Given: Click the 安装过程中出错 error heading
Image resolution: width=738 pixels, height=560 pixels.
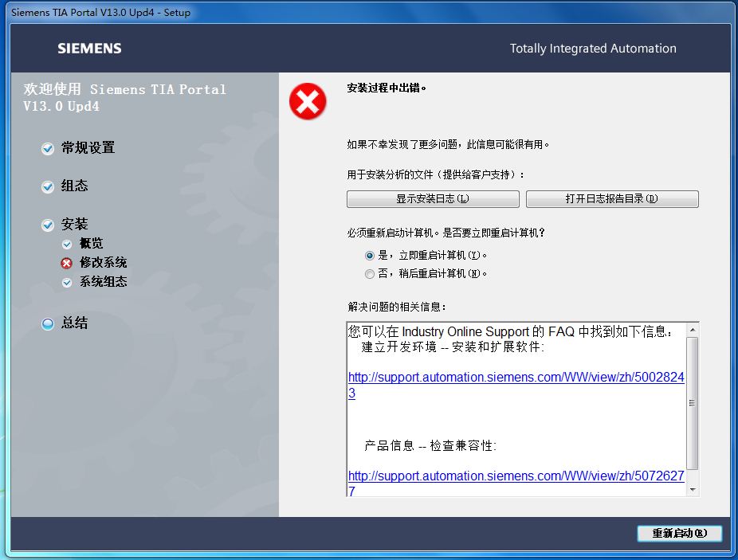Looking at the screenshot, I should (x=387, y=88).
